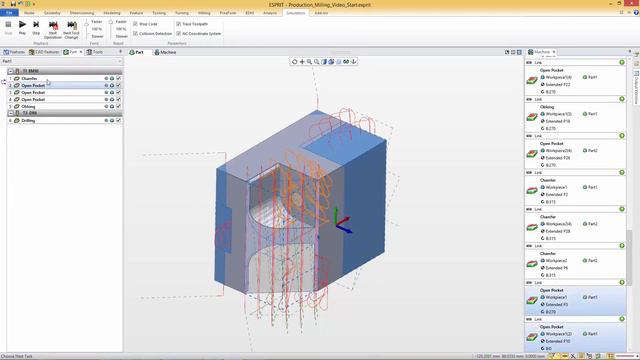This screenshot has height=360, width=640.
Task: Open quick access toolbar customize arrow
Action: (34, 4)
